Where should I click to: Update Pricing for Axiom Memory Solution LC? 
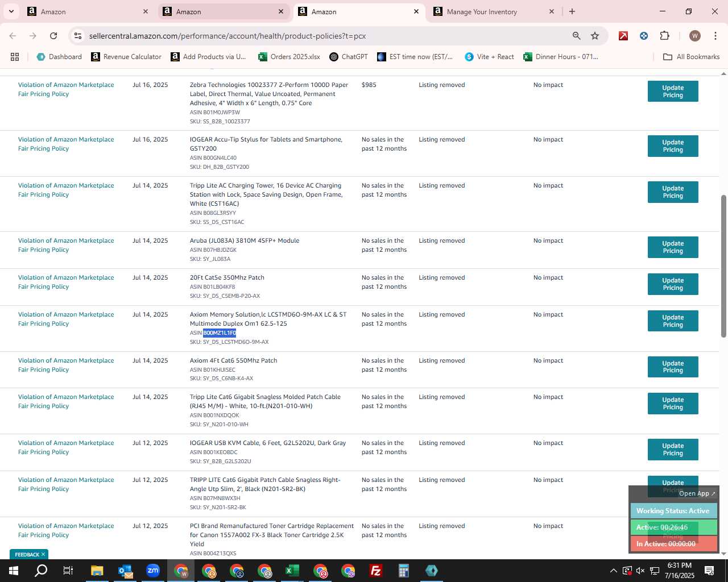coord(673,321)
